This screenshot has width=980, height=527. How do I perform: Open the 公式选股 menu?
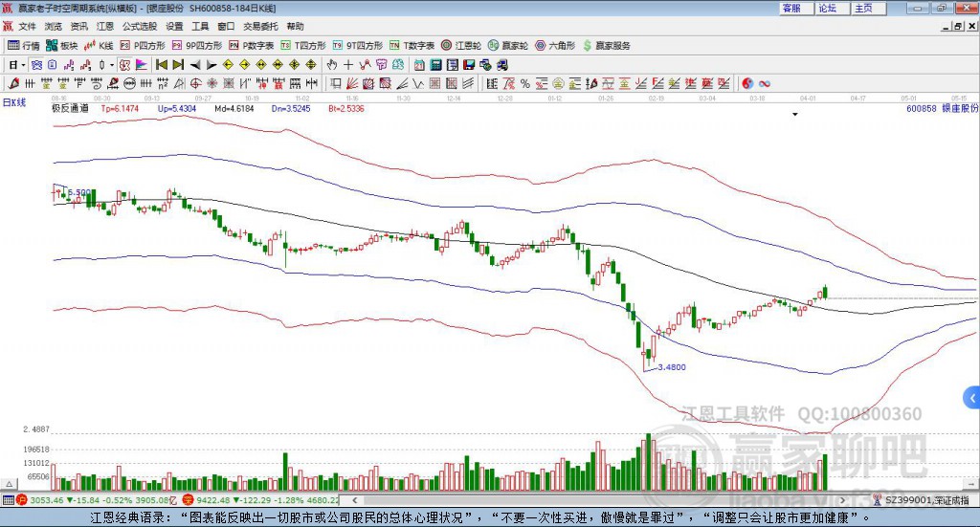pyautogui.click(x=140, y=26)
